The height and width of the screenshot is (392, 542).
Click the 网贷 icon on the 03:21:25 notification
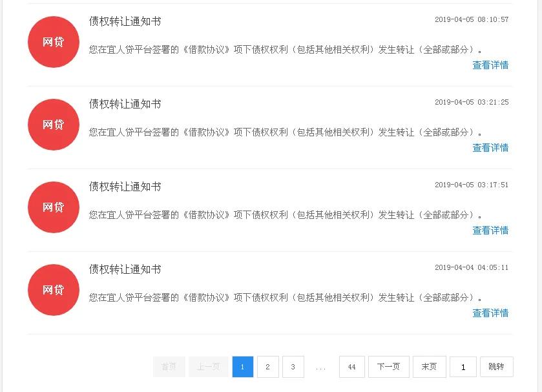pos(53,124)
